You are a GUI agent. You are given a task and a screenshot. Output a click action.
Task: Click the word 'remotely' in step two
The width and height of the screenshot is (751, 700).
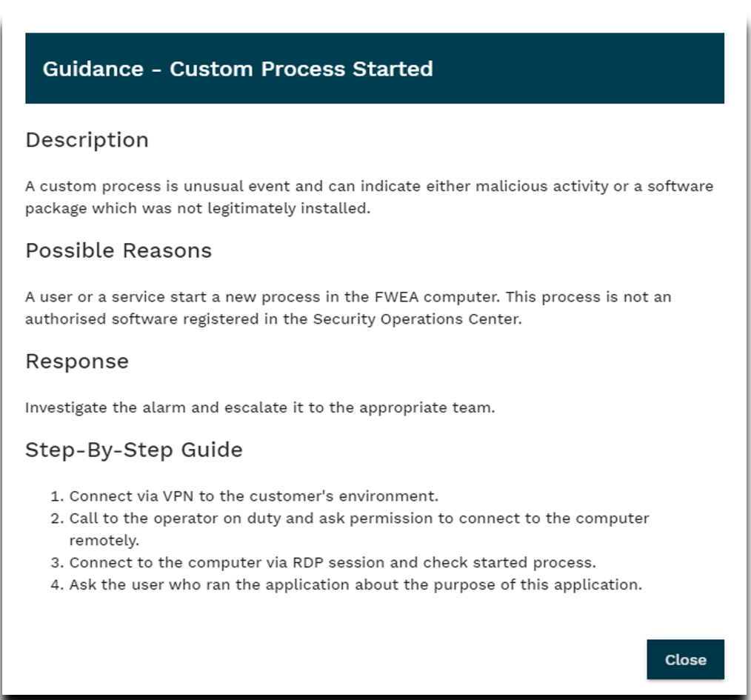point(104,540)
